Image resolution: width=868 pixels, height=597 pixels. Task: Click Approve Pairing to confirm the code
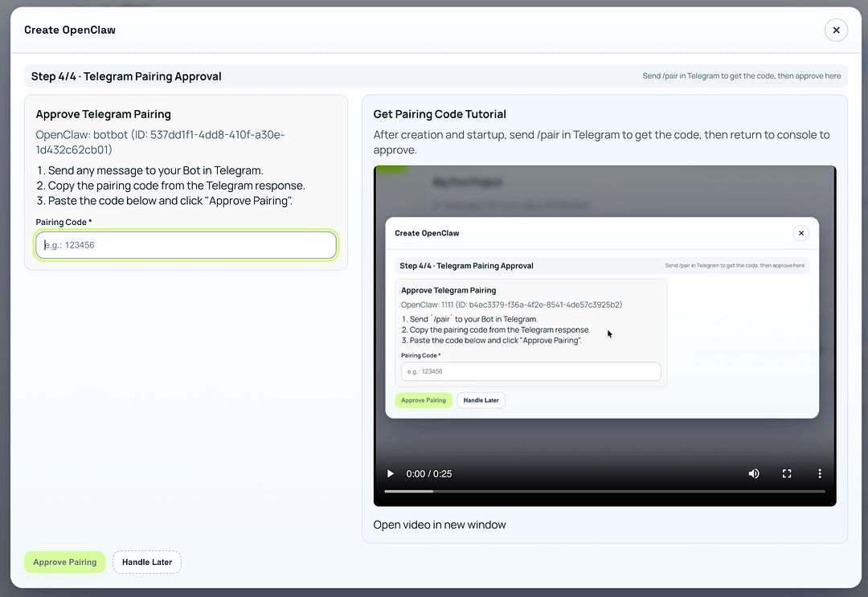(64, 562)
